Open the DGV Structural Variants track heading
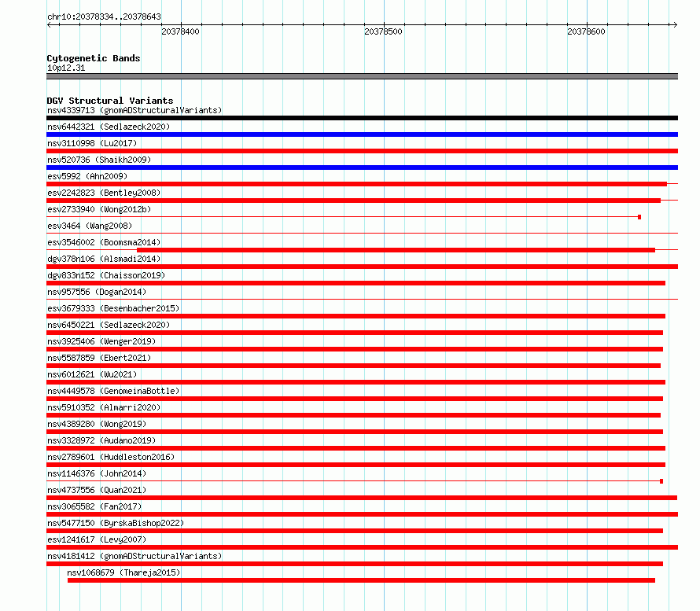Screen dimensions: 700x611 click(x=110, y=101)
